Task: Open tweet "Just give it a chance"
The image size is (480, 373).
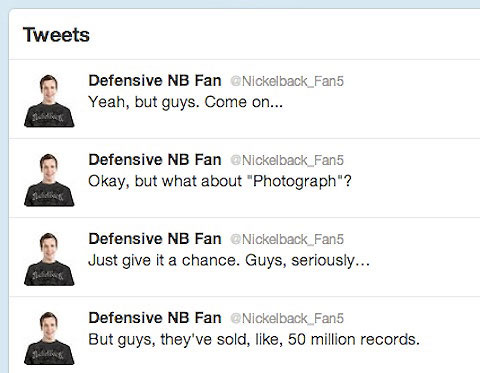Action: [x=229, y=261]
